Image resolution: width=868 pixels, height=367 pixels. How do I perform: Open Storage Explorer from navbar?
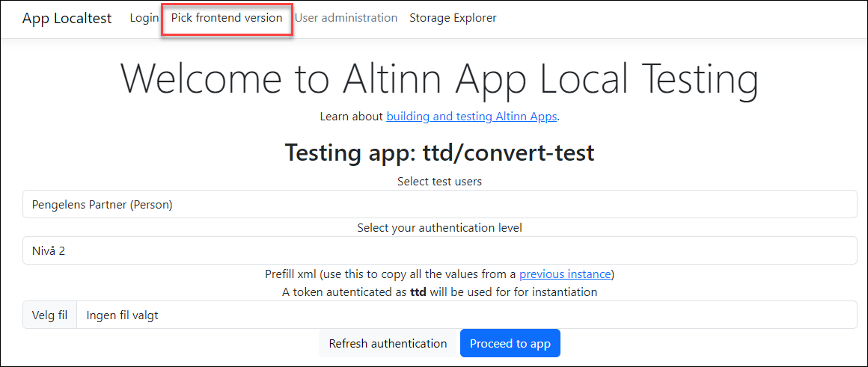point(453,18)
